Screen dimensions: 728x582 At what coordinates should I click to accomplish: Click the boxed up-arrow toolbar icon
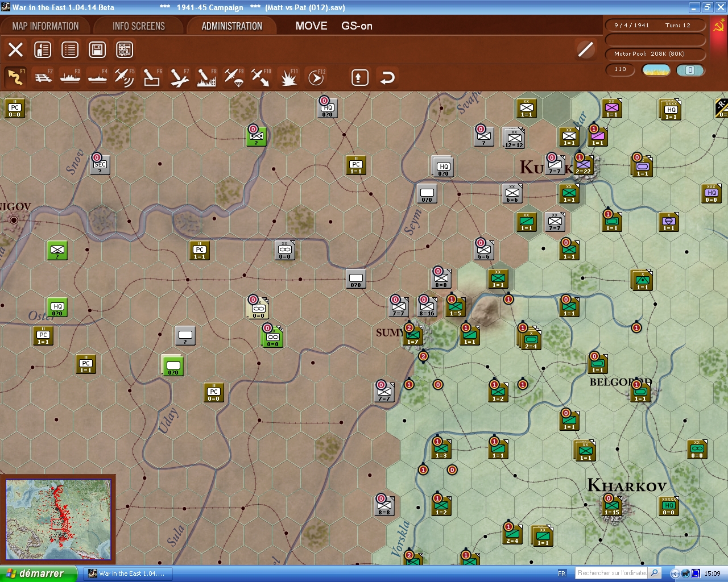(359, 77)
